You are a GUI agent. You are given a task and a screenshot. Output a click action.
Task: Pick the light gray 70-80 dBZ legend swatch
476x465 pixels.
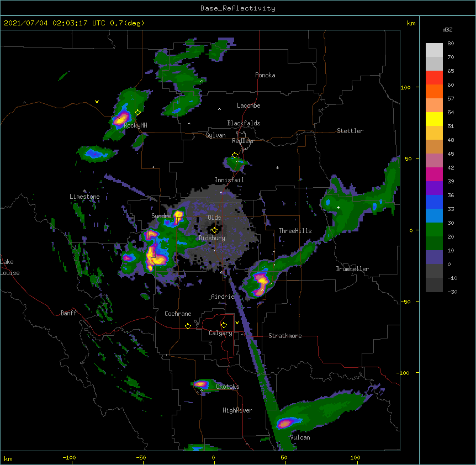(434, 50)
